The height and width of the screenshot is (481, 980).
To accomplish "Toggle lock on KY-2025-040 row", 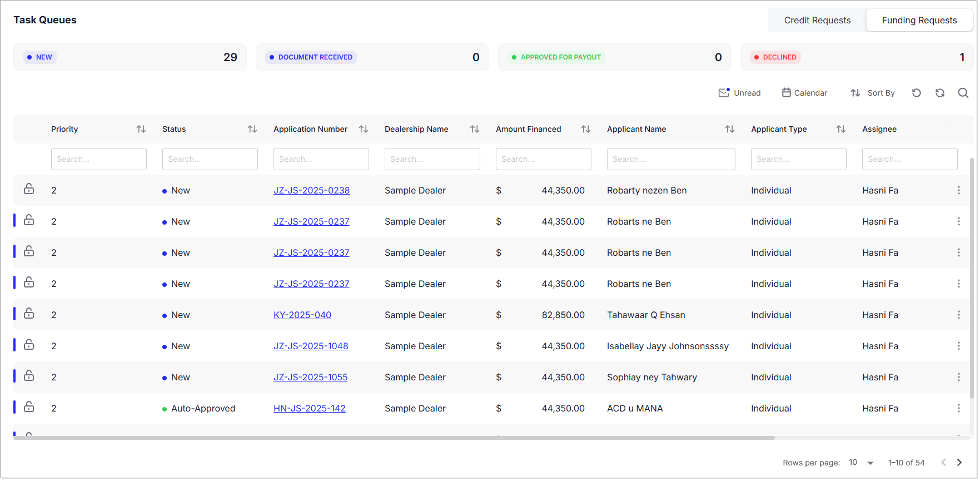I will (29, 314).
